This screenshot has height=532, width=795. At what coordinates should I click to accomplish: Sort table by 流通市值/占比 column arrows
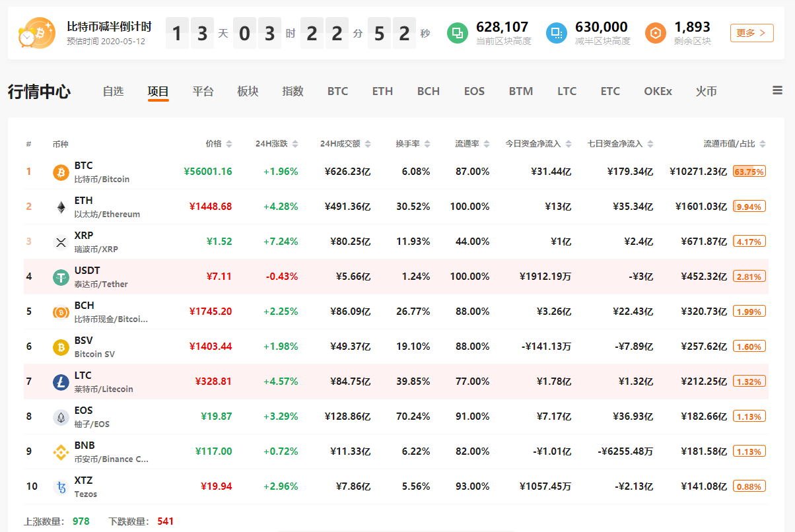(x=763, y=144)
